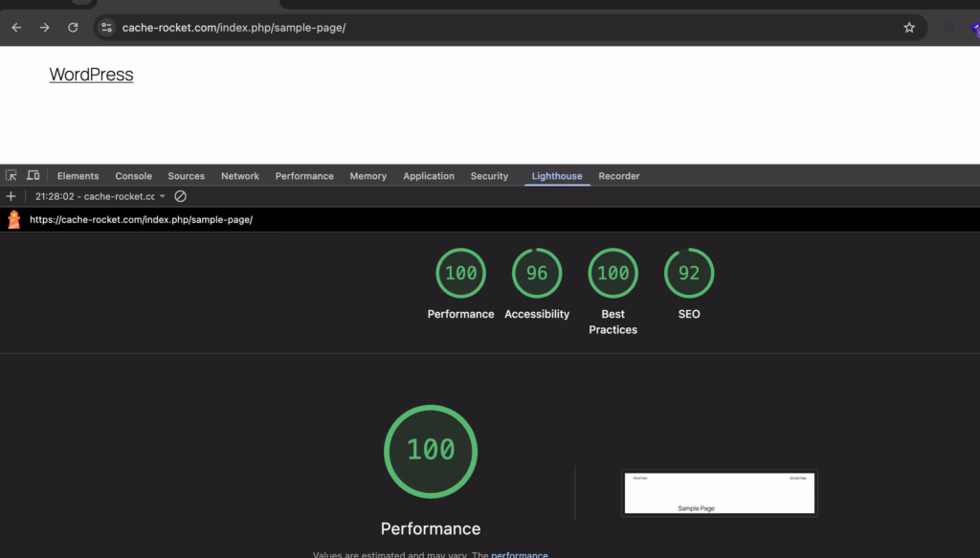Click the Lighthouse logo icon beside the URL
Image resolution: width=980 pixels, height=558 pixels.
(x=13, y=219)
